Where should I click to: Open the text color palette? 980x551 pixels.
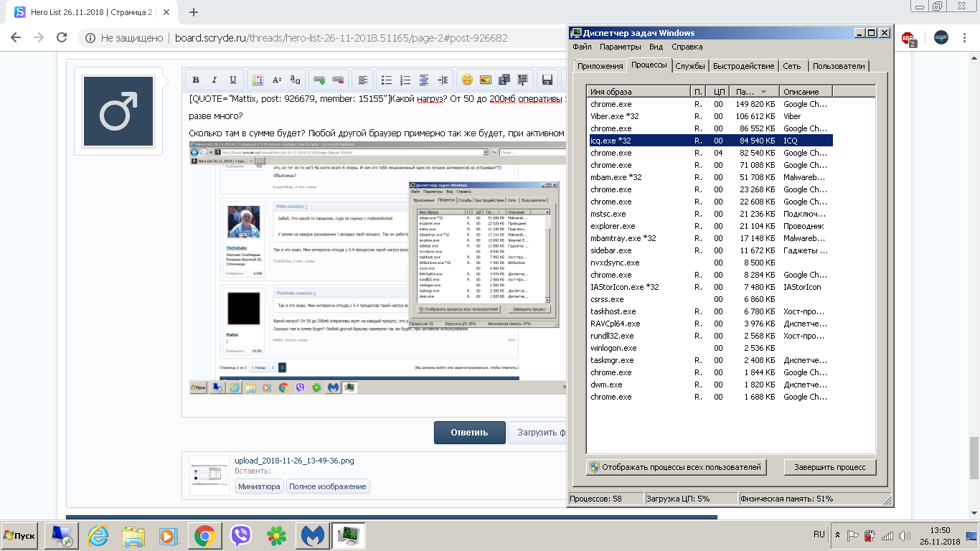click(258, 80)
